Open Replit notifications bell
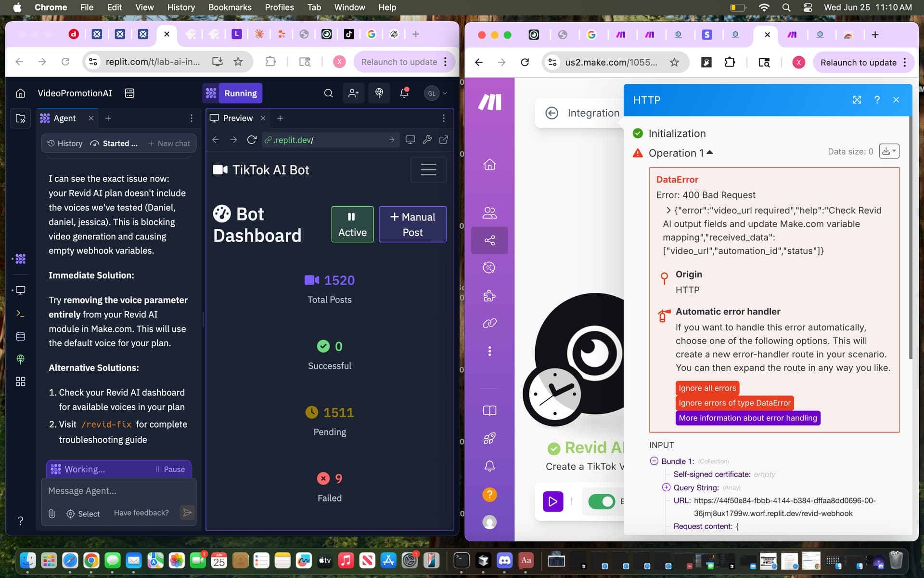This screenshot has height=578, width=924. [404, 93]
